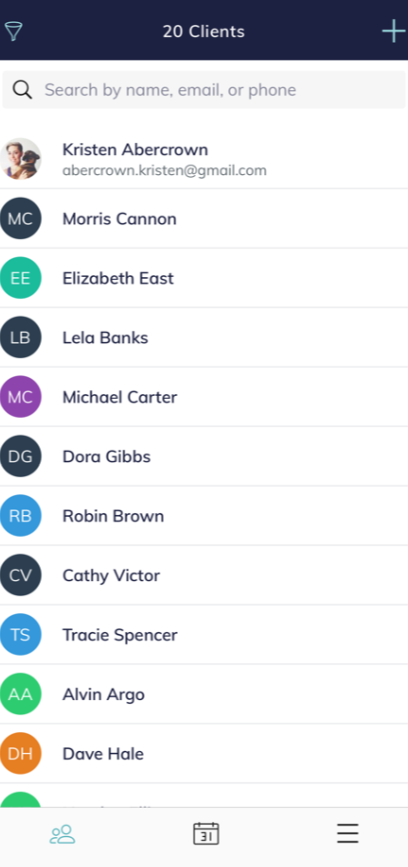Screen dimensions: 408x867
Task: Open Dora Gibbs client record
Action: click(x=204, y=456)
